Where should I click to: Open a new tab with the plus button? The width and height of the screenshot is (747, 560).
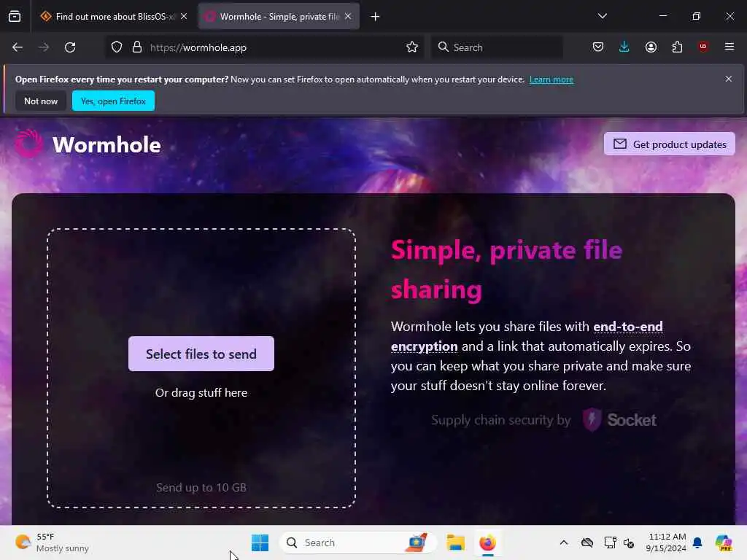pyautogui.click(x=376, y=17)
